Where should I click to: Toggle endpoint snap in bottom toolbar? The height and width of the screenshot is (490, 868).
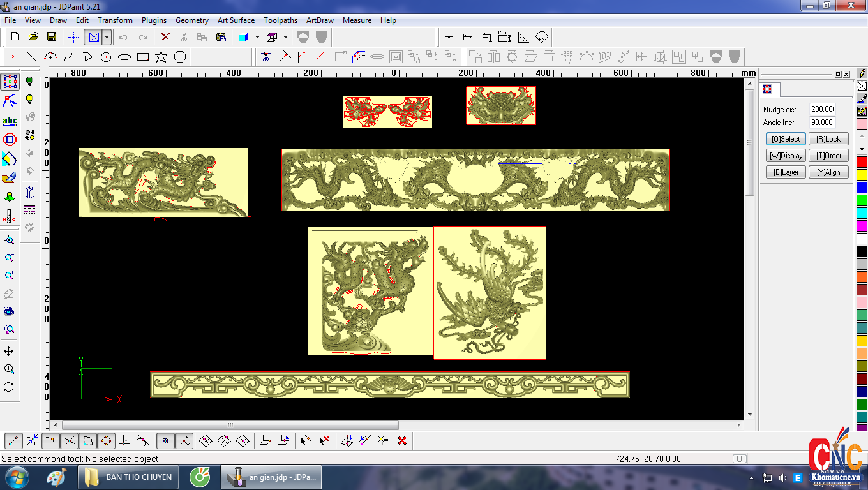(x=14, y=440)
